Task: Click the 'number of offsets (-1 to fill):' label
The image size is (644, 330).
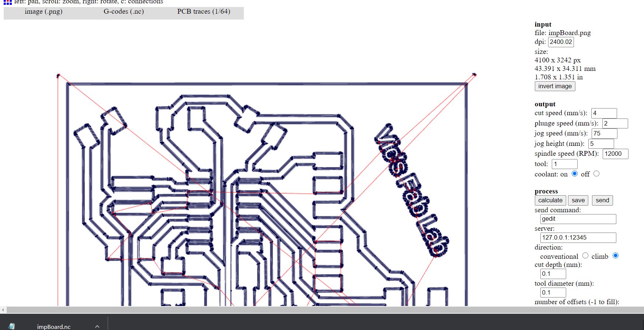Action: click(x=577, y=302)
